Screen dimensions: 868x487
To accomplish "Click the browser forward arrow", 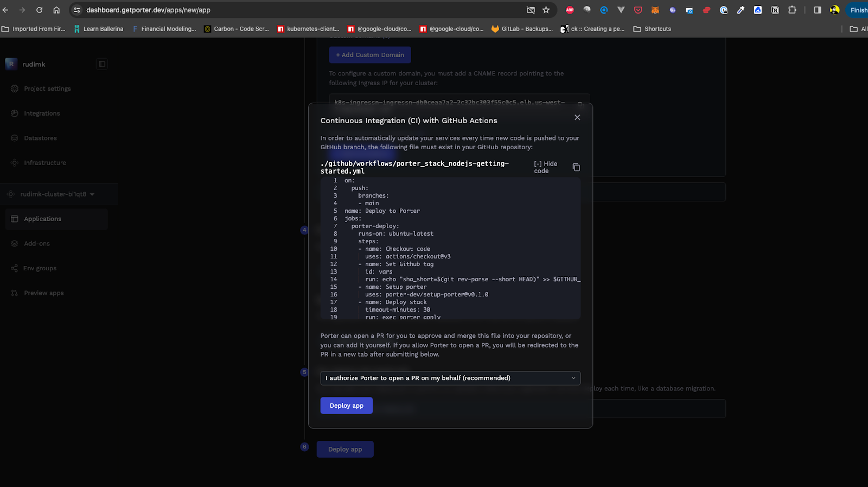I will click(22, 10).
